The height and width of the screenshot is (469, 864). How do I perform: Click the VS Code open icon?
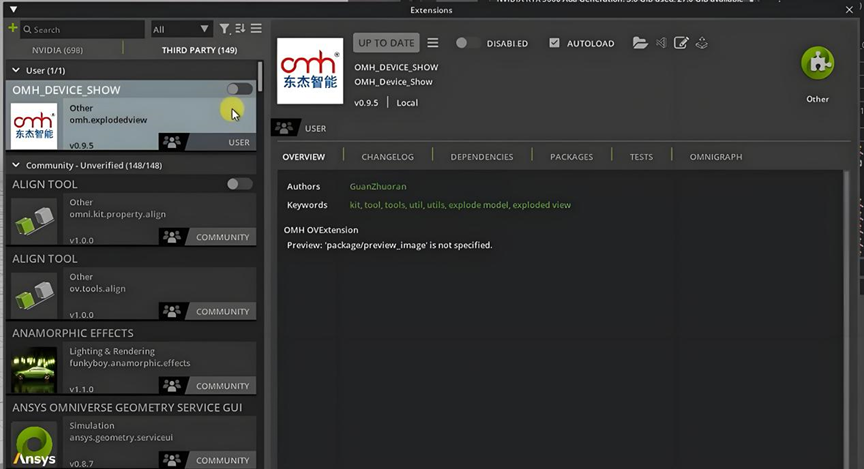[661, 42]
